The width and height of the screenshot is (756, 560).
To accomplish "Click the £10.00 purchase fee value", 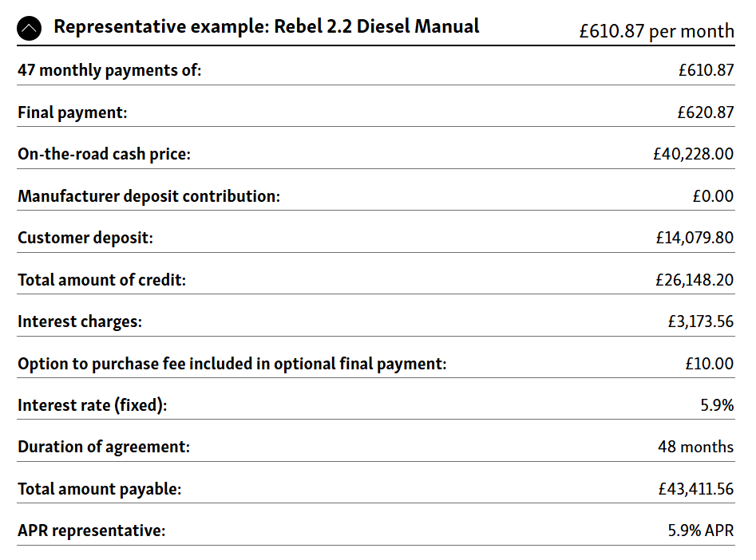I will tap(709, 364).
